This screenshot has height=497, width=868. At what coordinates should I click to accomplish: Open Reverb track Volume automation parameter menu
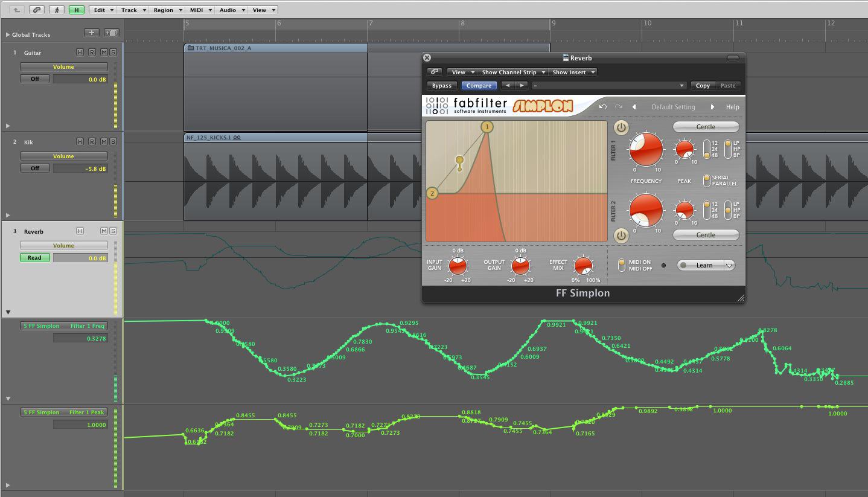point(64,246)
